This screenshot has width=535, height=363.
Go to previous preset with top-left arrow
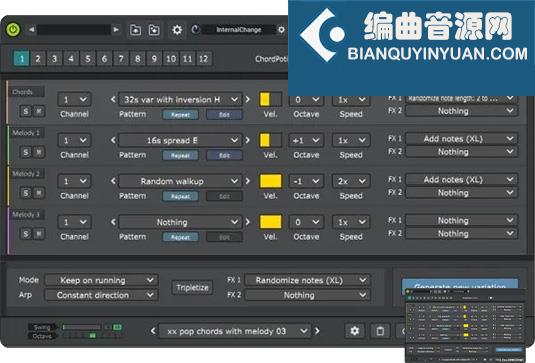31,30
